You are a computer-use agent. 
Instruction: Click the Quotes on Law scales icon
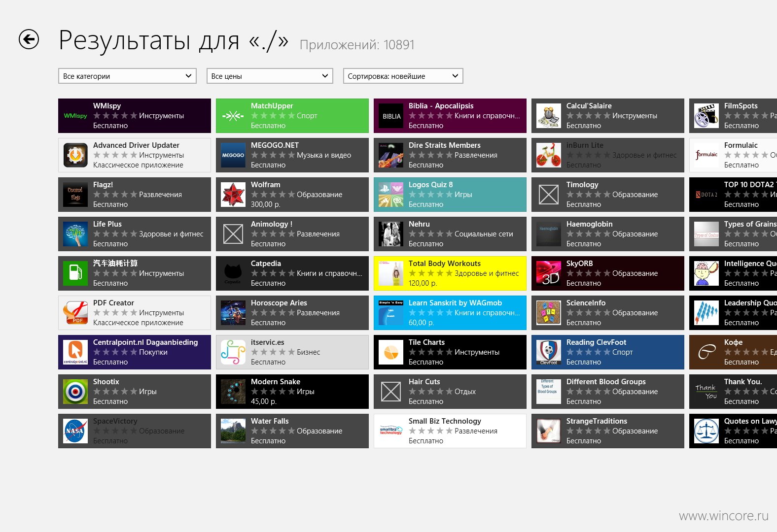click(706, 431)
